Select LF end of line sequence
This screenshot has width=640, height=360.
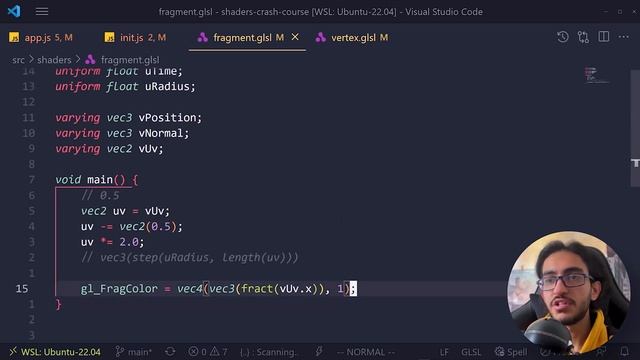[444, 352]
